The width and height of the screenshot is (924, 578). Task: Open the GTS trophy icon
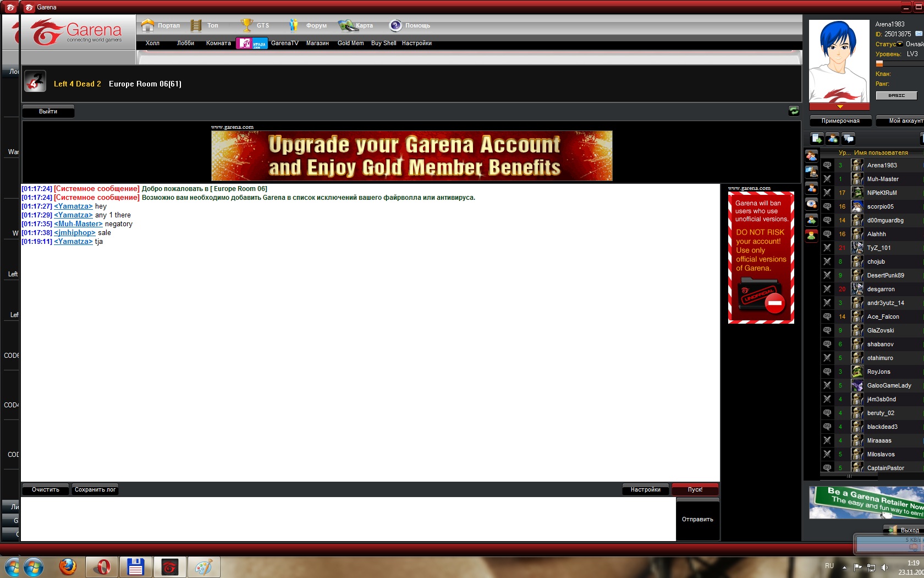[247, 25]
